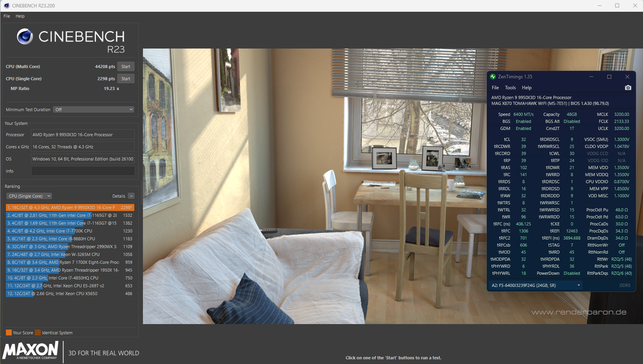This screenshot has height=364, width=643.
Task: Click the ZenTimings title bar app icon
Action: [493, 77]
